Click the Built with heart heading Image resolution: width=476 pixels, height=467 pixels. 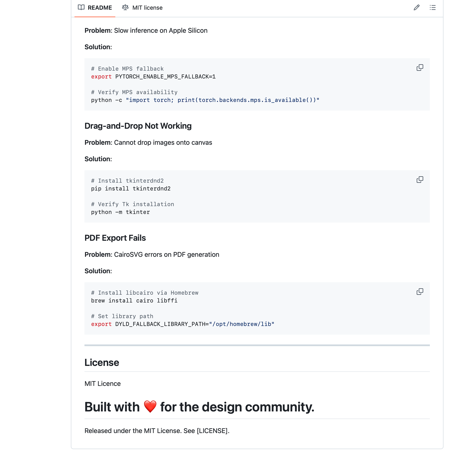pyautogui.click(x=200, y=407)
